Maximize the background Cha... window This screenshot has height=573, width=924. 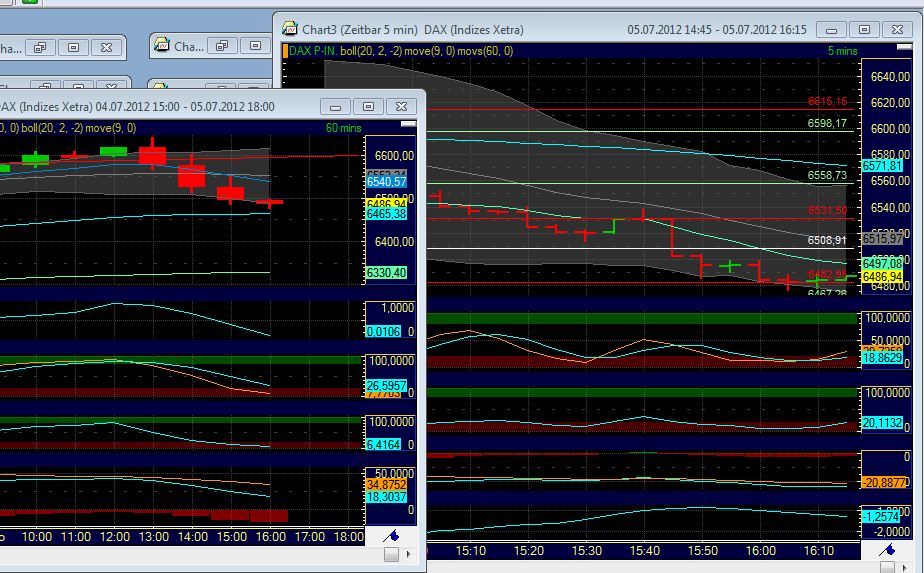(x=255, y=46)
